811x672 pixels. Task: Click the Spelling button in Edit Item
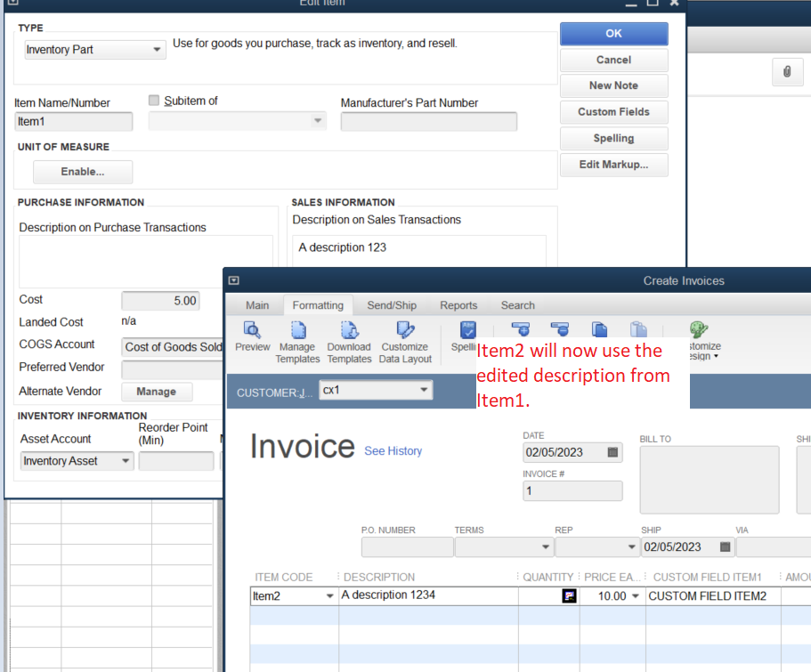click(x=613, y=139)
